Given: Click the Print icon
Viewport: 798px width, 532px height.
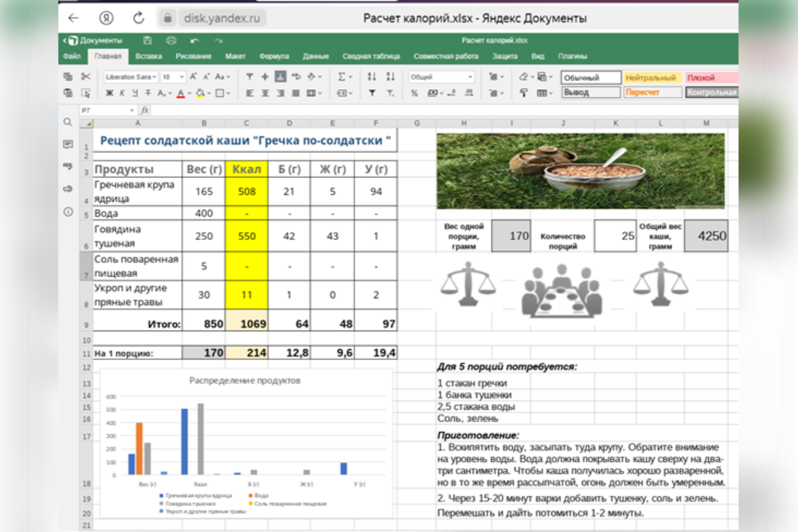Looking at the screenshot, I should point(171,41).
